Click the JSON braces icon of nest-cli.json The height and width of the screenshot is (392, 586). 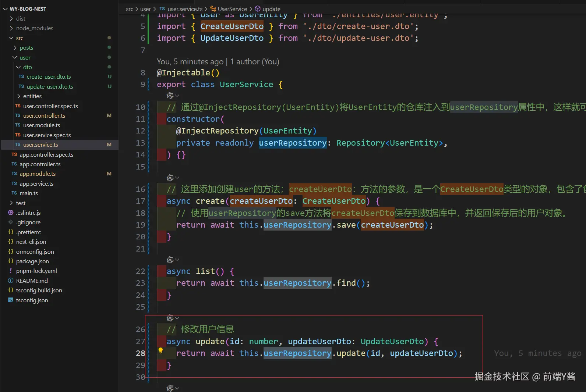[11, 242]
